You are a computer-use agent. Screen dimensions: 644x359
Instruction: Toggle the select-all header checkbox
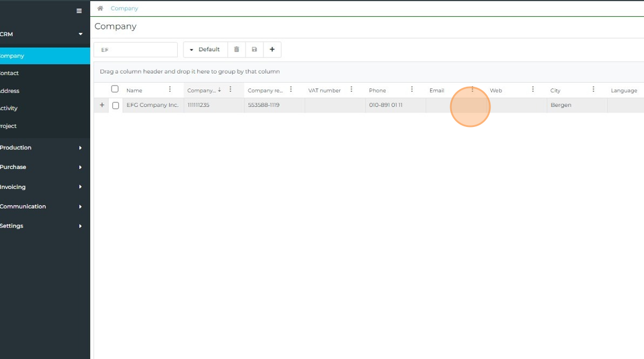[x=115, y=89]
